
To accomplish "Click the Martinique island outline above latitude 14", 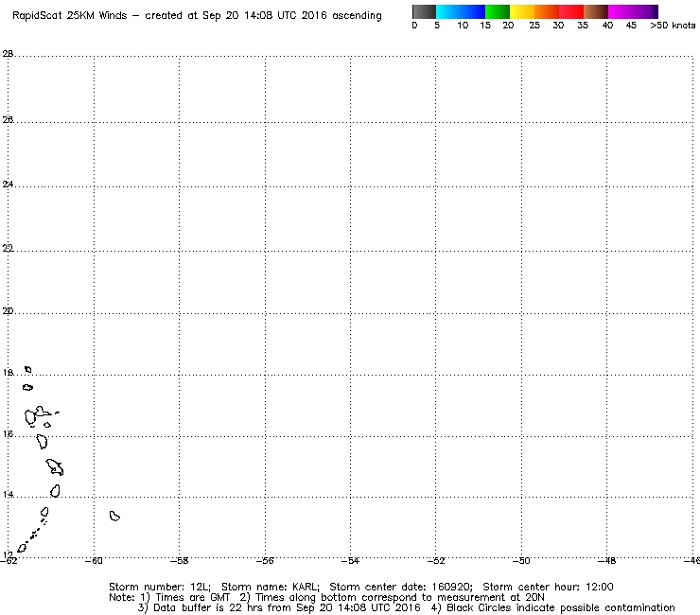I will click(x=55, y=466).
